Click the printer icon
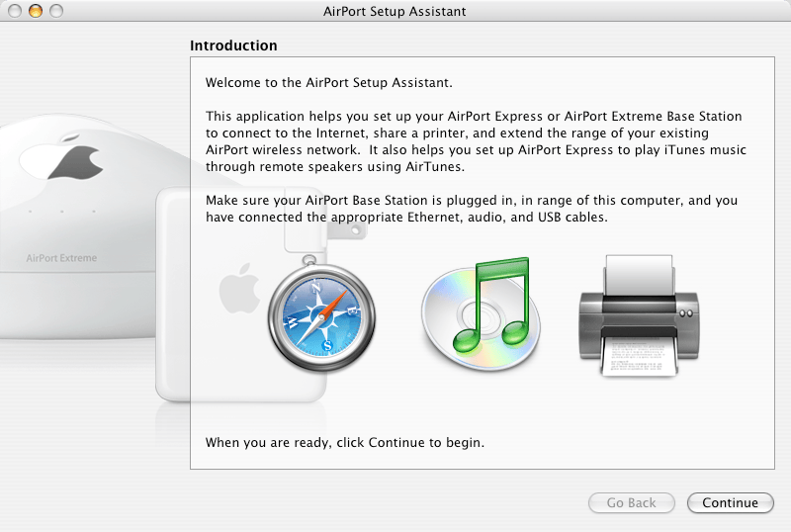Image resolution: width=791 pixels, height=532 pixels. (639, 315)
